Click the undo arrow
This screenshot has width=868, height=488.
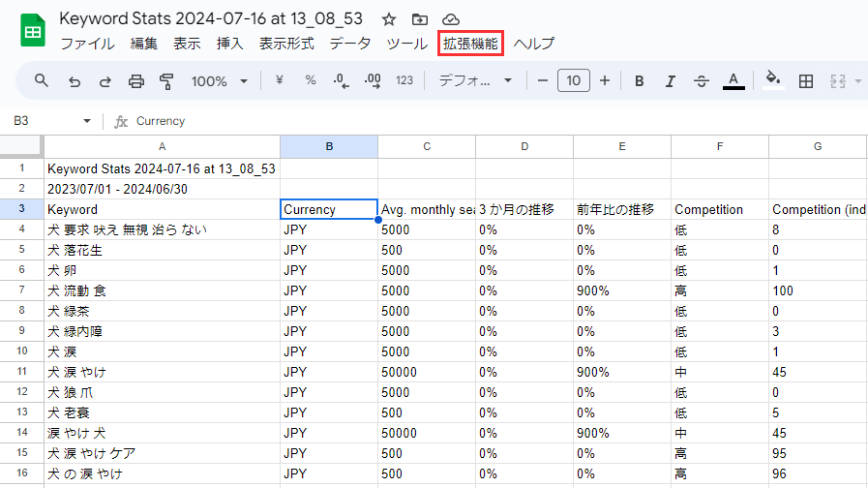(75, 81)
